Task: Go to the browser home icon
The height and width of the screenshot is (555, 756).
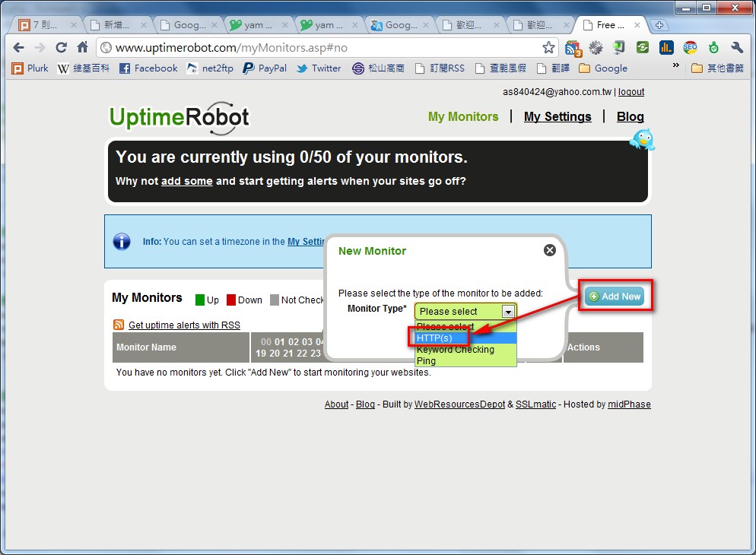Action: tap(82, 47)
